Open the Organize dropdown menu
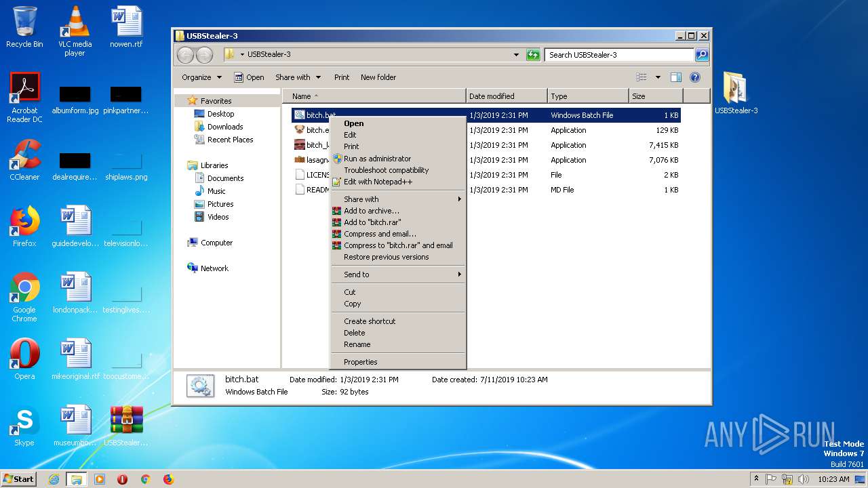Screen dimensions: 868x488 pyautogui.click(x=201, y=77)
